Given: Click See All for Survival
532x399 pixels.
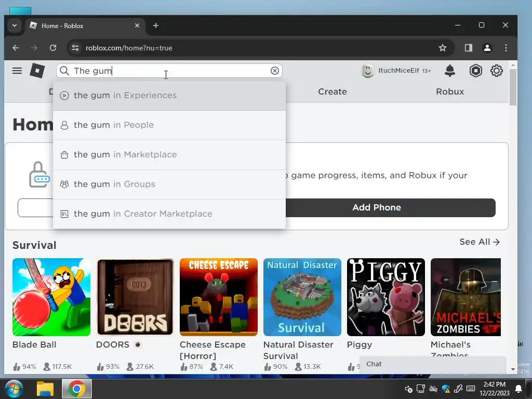Looking at the screenshot, I should coord(480,242).
